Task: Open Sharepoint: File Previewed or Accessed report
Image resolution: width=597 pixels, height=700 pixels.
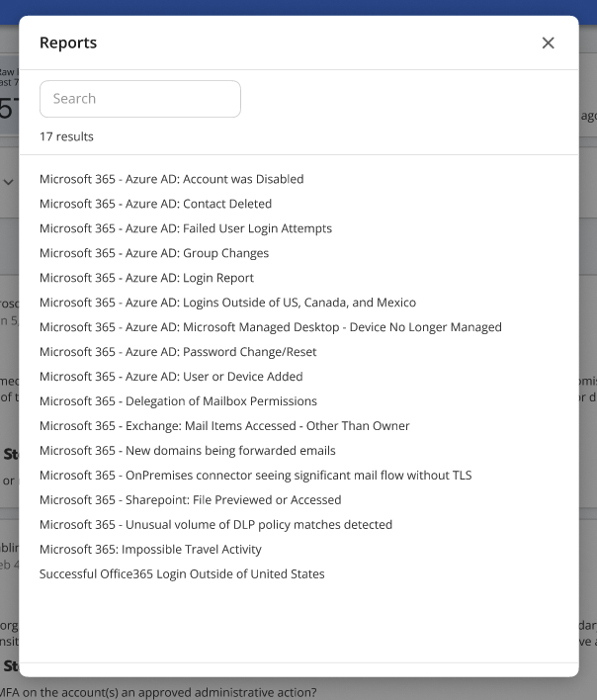Action: pos(190,500)
